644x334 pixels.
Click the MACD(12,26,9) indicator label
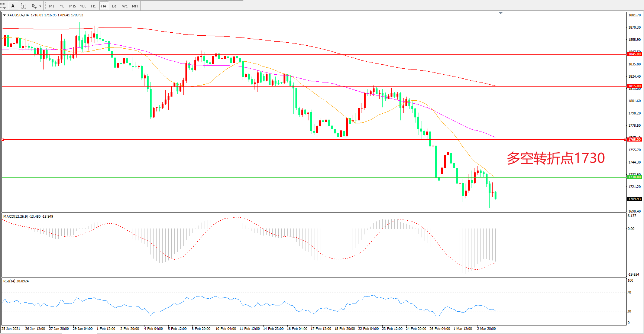(28, 216)
